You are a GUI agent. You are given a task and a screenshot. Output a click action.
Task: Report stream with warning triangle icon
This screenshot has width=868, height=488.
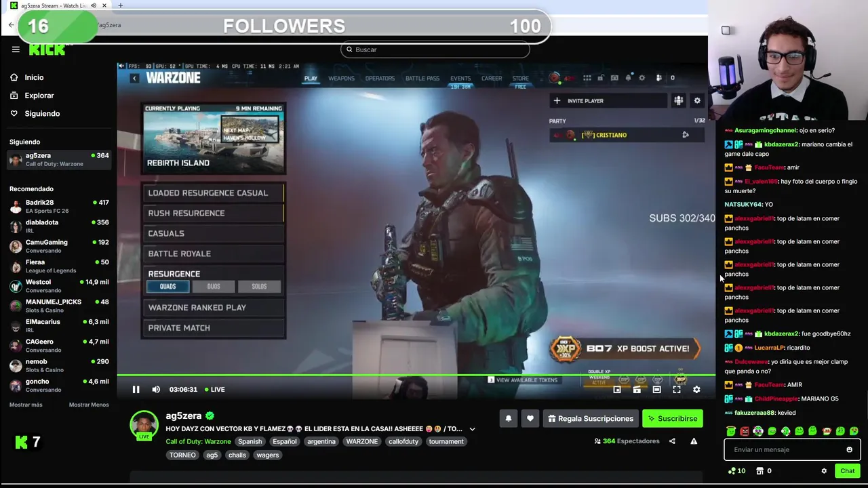point(694,441)
